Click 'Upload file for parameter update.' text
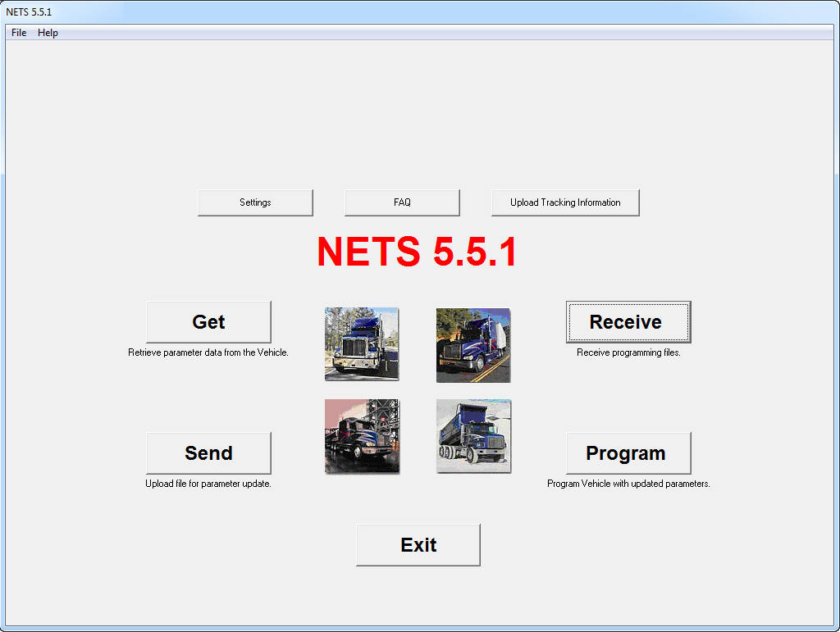This screenshot has width=840, height=632. coord(208,484)
